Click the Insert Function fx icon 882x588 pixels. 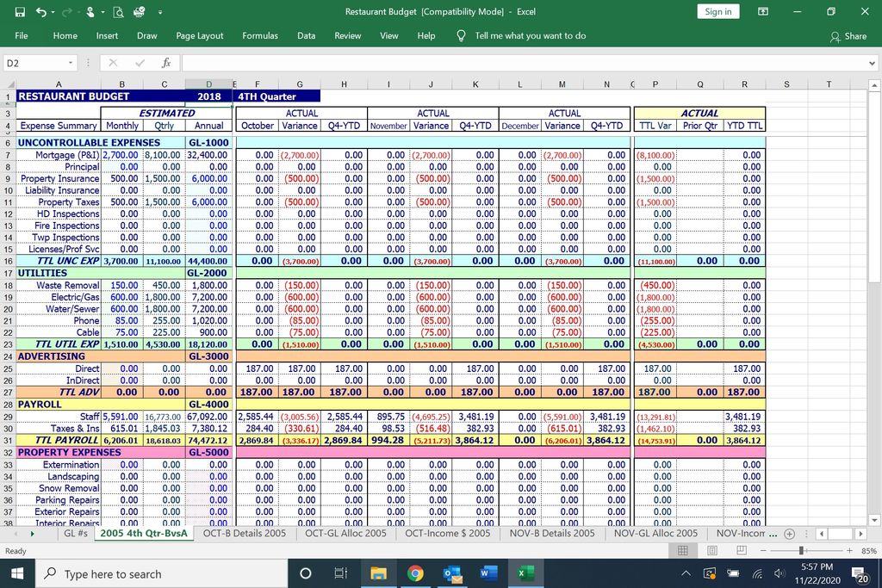[166, 63]
